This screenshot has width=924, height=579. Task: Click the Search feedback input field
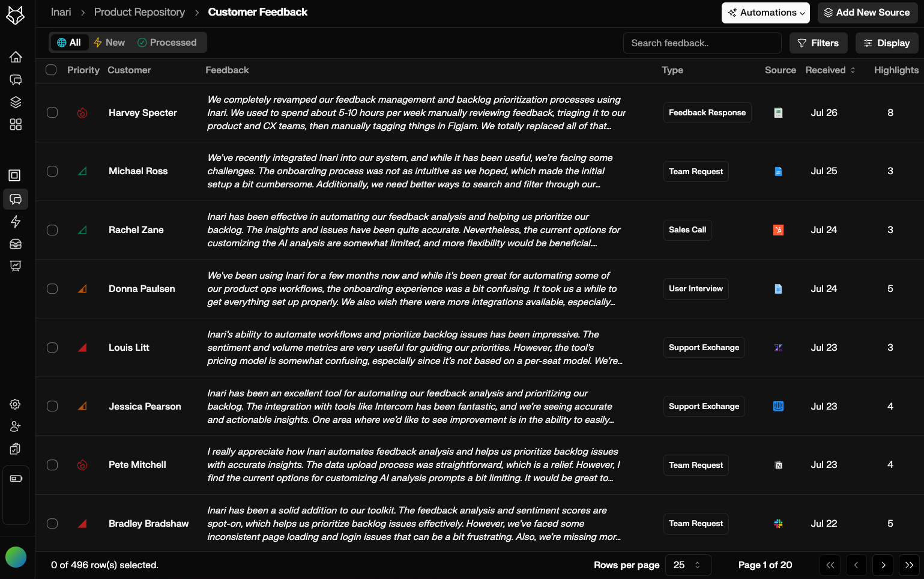[702, 43]
